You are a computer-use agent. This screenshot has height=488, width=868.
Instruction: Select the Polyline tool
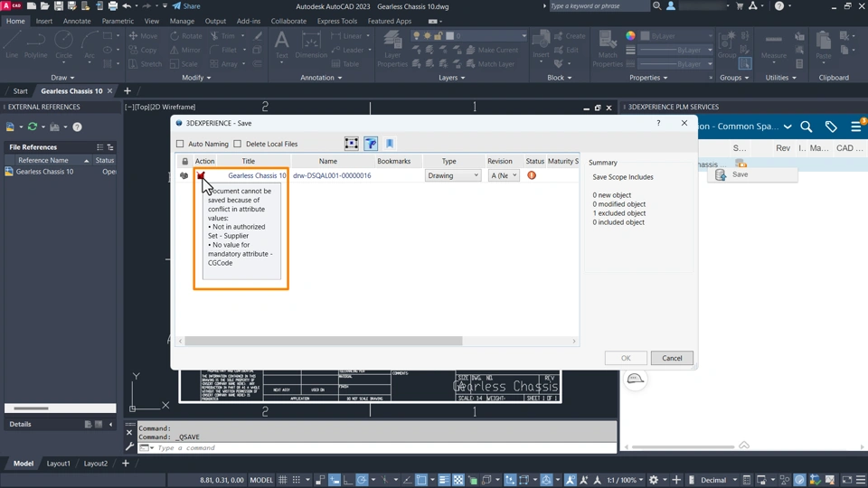[35, 44]
